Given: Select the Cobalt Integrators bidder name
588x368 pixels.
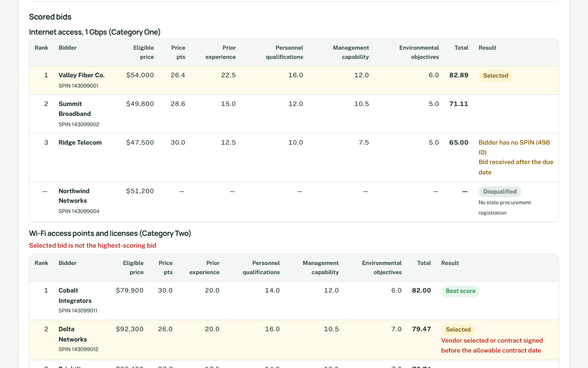Looking at the screenshot, I should pyautogui.click(x=75, y=296).
